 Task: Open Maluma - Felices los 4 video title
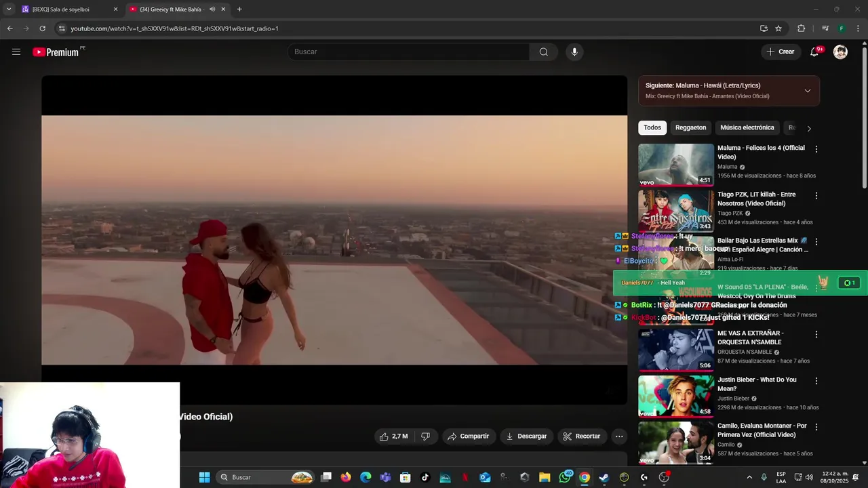(761, 152)
